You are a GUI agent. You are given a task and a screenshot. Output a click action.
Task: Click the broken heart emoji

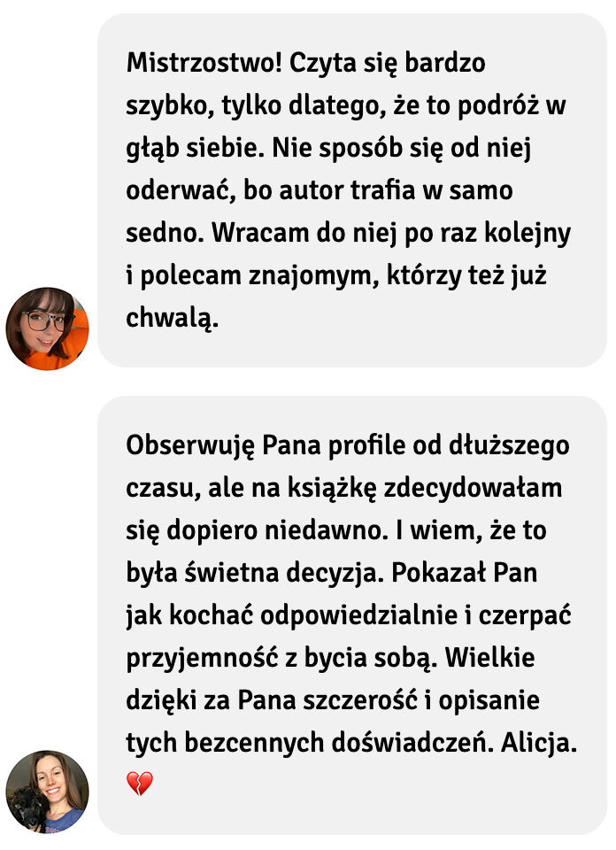[139, 784]
